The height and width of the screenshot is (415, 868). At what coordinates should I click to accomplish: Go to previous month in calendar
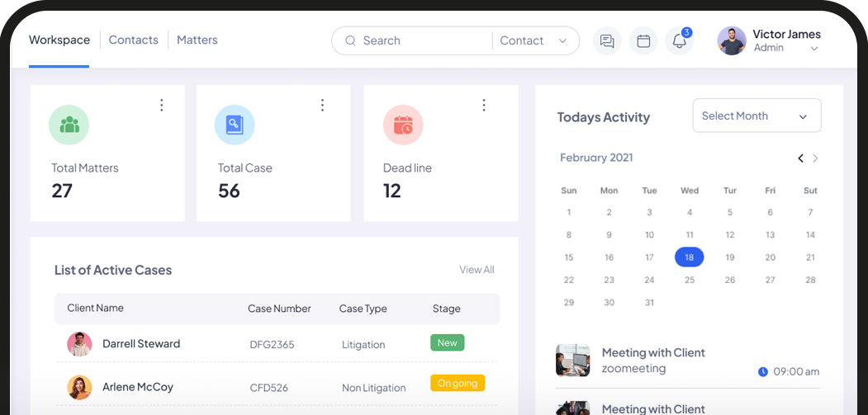[x=800, y=158]
